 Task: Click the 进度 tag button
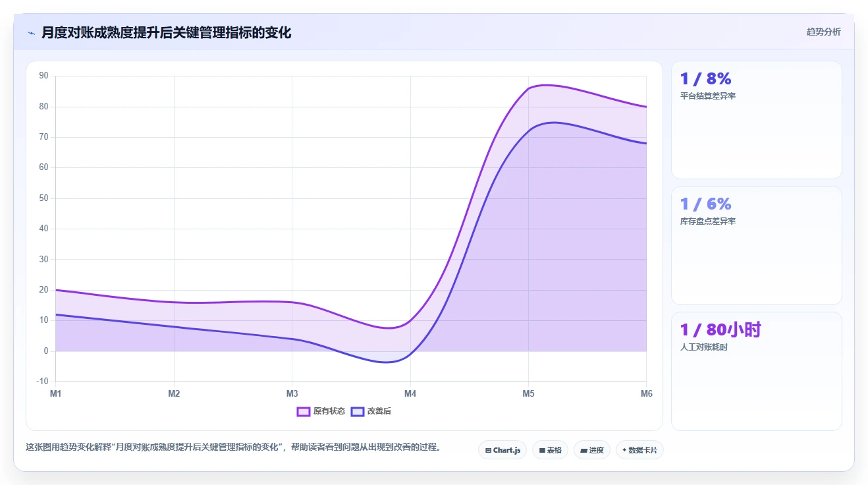(x=592, y=450)
